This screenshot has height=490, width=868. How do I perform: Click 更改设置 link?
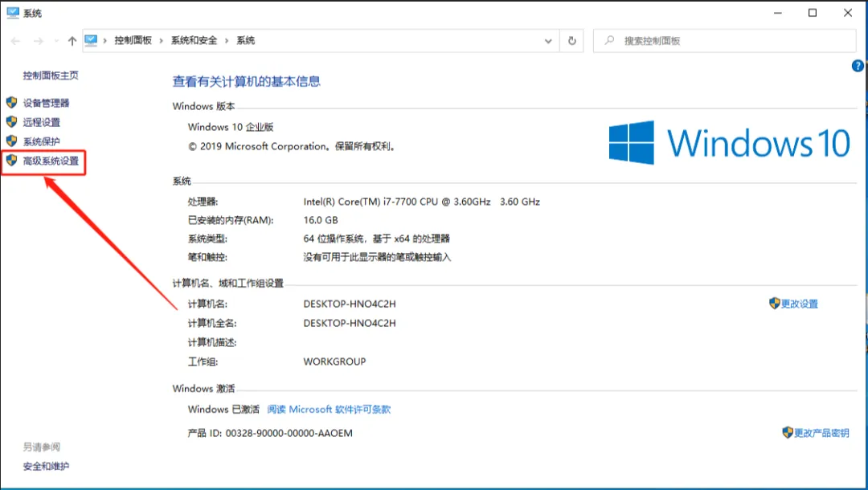click(800, 304)
